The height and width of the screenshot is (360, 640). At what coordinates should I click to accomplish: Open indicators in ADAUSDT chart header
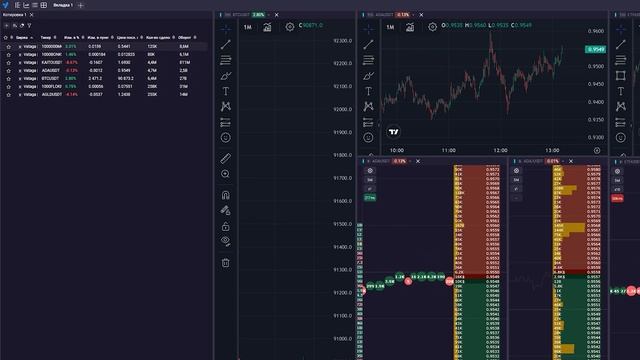(410, 27)
